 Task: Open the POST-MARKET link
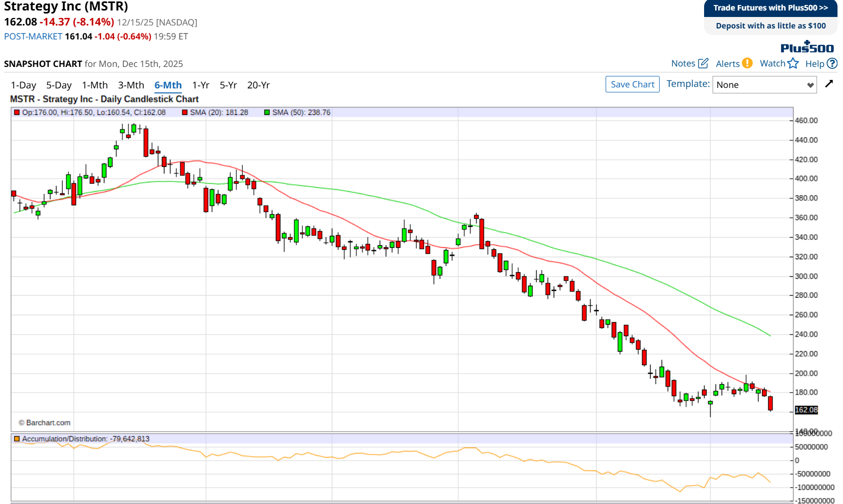pos(33,36)
